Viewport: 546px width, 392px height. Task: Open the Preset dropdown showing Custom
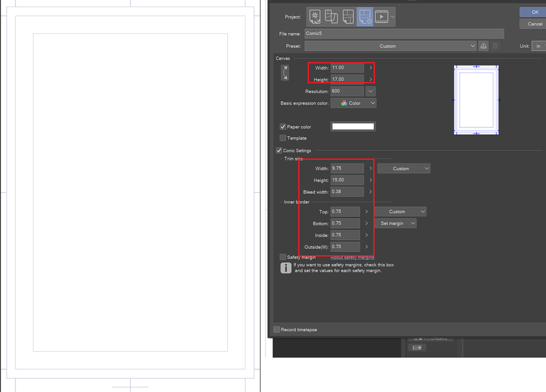click(390, 46)
